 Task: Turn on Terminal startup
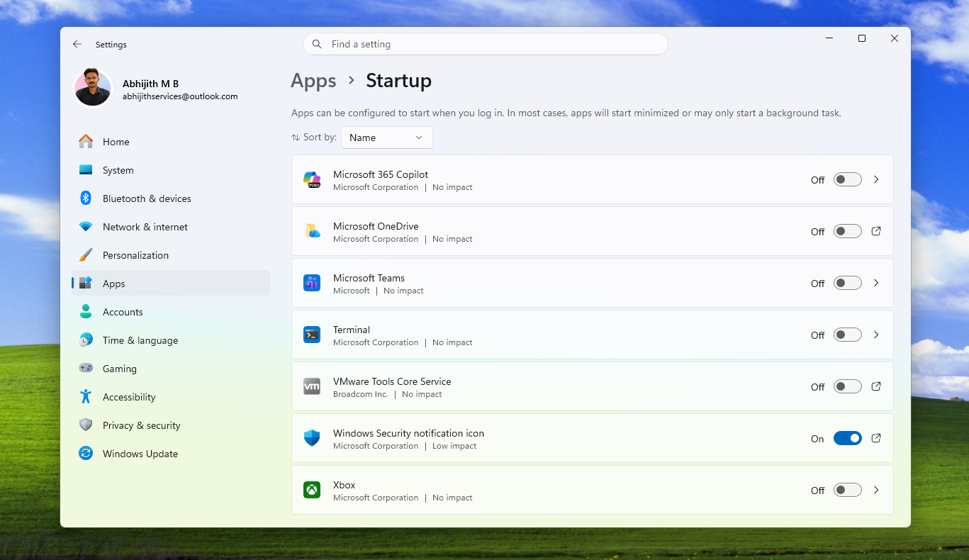coord(847,335)
